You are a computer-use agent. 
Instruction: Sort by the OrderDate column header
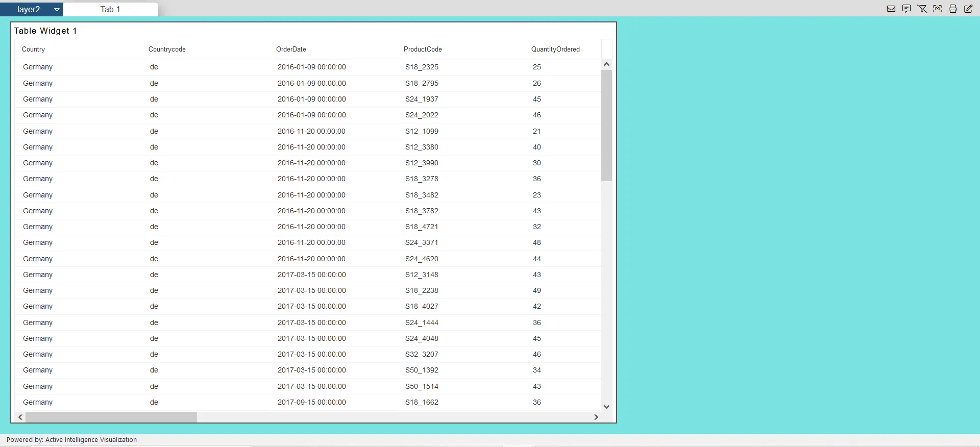[291, 49]
